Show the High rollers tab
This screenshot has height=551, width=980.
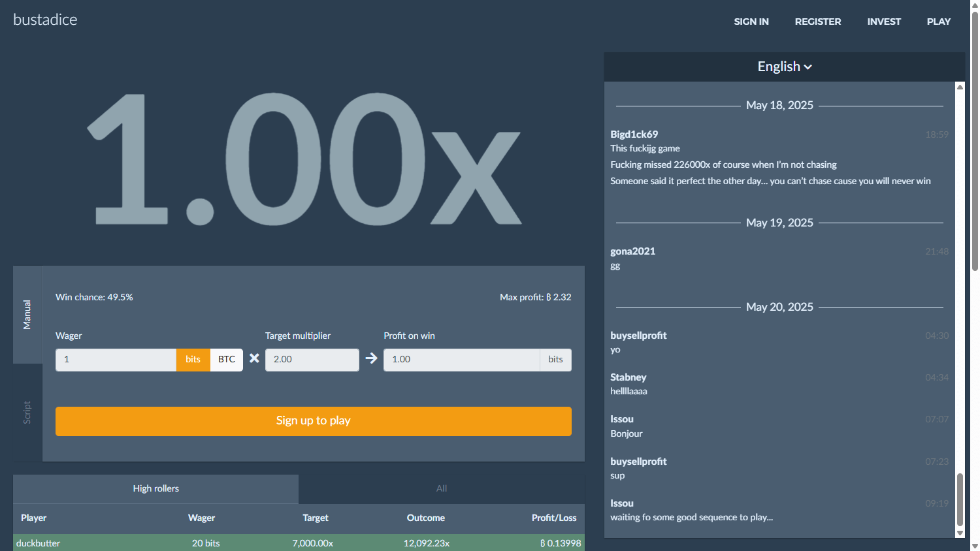pos(155,489)
